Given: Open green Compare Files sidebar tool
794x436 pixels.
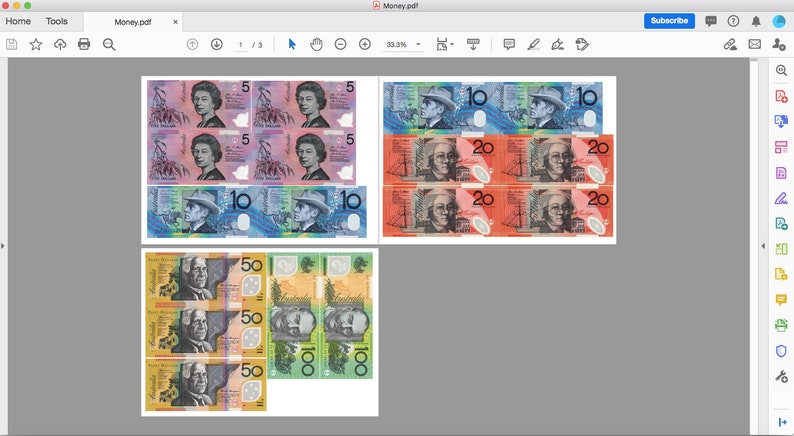Looking at the screenshot, I should click(781, 249).
